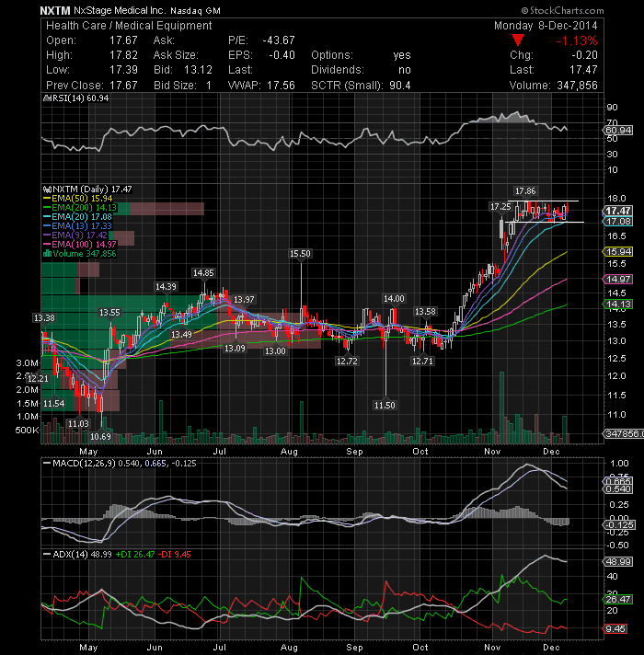Click the -DI 9.45 red label
644x655 pixels.
176,555
